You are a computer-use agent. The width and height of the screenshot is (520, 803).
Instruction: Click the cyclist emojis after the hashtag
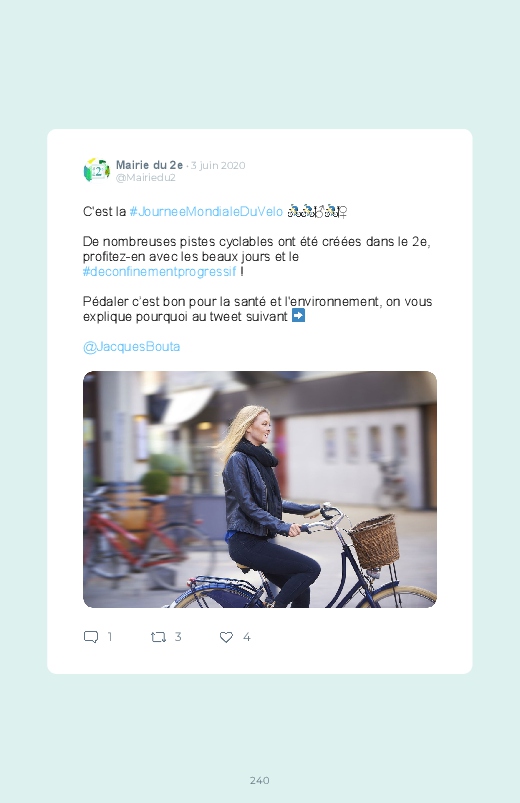[318, 211]
